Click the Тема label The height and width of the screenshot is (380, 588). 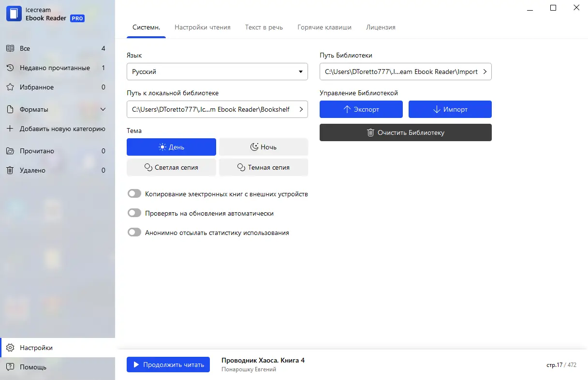point(134,131)
